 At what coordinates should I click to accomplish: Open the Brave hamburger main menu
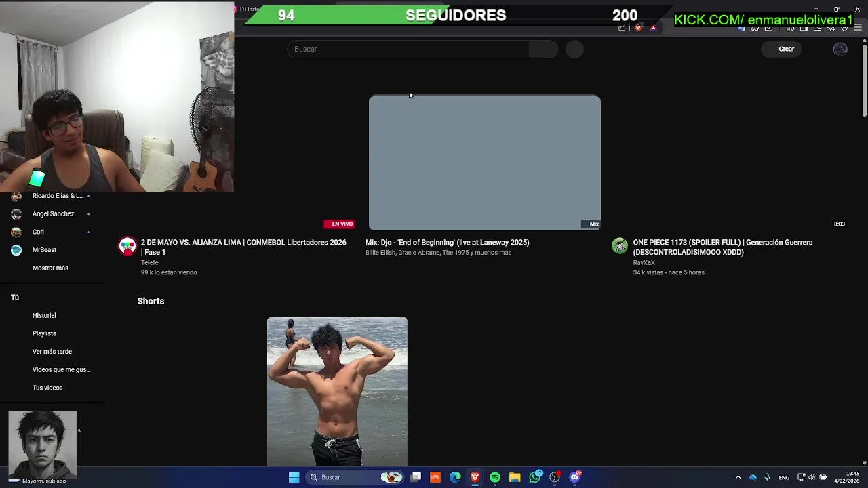(859, 28)
